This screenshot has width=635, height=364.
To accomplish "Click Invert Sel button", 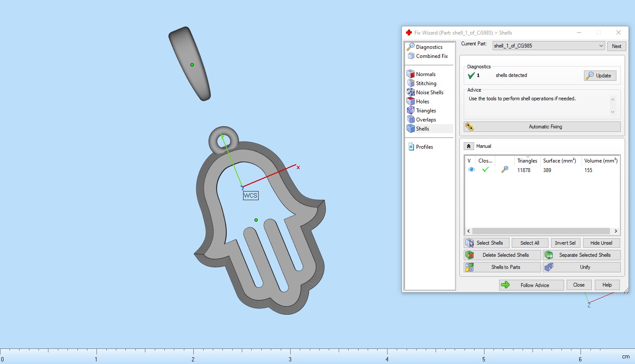I will (565, 243).
